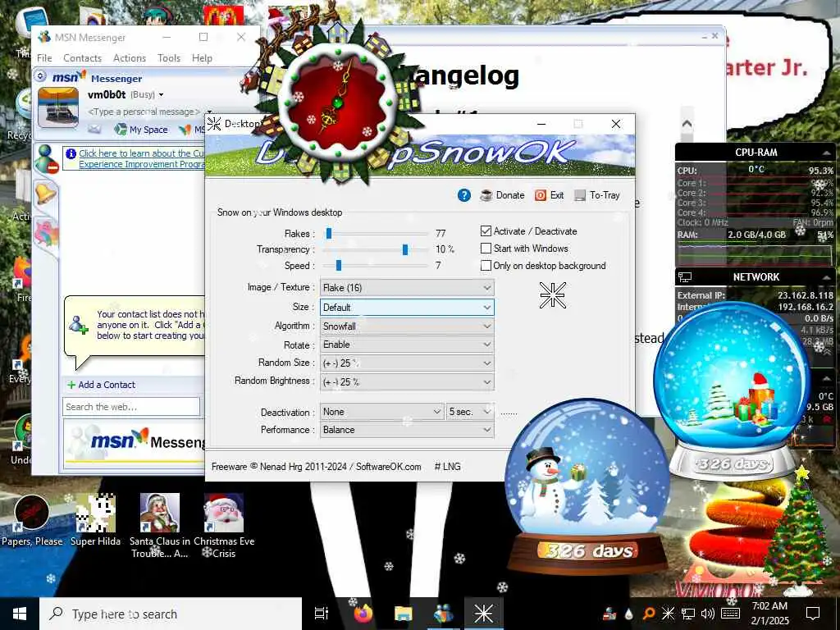Click Add a Contact in Messenger
The width and height of the screenshot is (840, 630).
[101, 385]
